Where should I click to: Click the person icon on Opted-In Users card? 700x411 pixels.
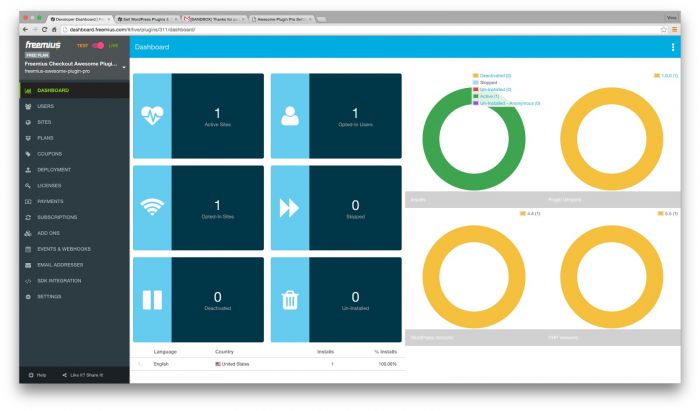[x=290, y=116]
